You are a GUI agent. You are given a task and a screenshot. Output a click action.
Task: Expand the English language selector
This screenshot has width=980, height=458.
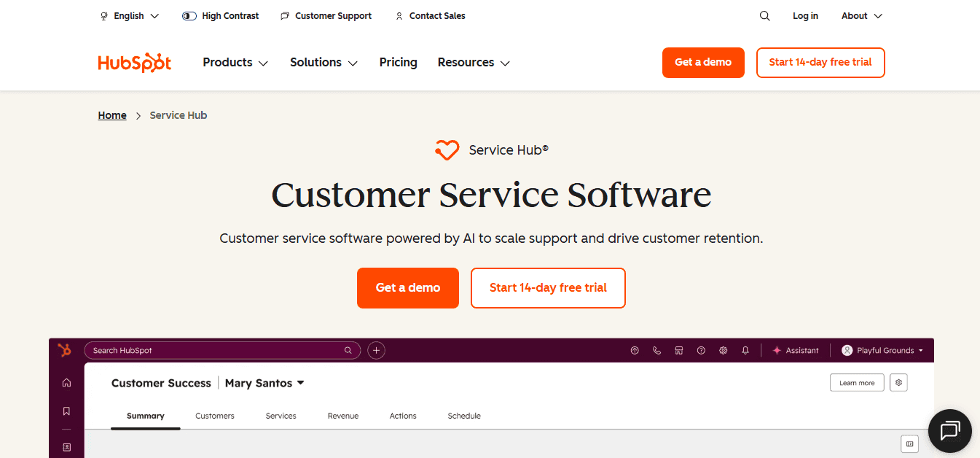pyautogui.click(x=130, y=15)
